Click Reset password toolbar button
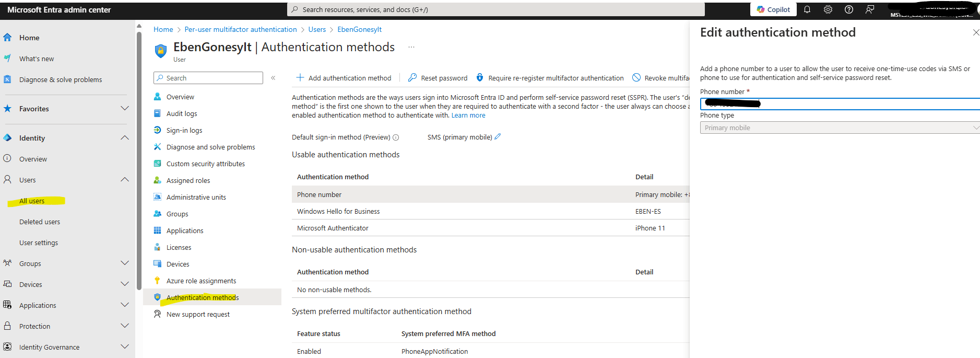The image size is (980, 358). (438, 78)
